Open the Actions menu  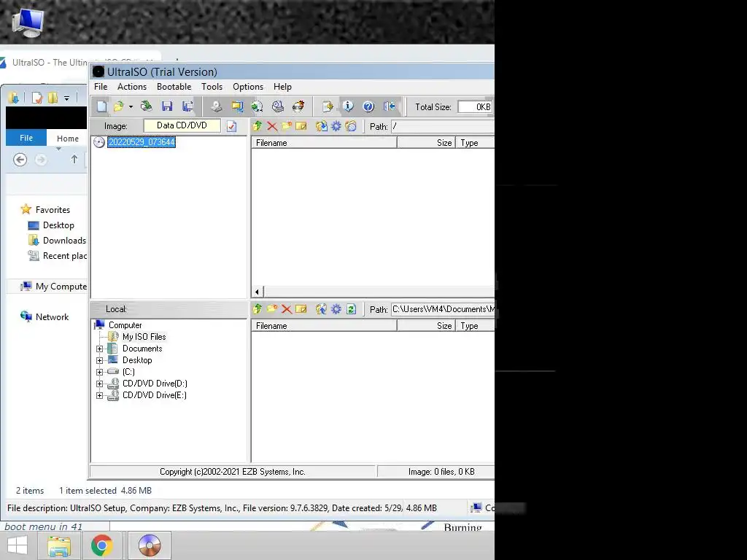132,87
